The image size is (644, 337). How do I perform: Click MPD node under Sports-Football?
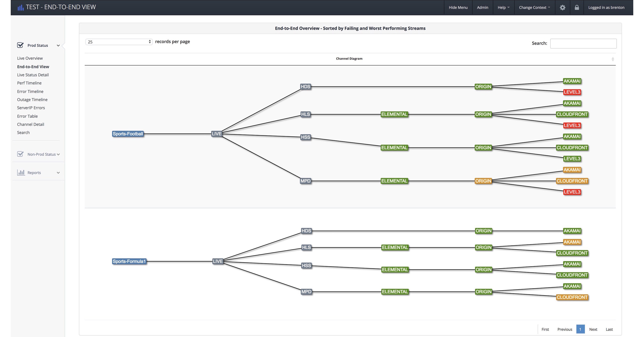pos(306,181)
